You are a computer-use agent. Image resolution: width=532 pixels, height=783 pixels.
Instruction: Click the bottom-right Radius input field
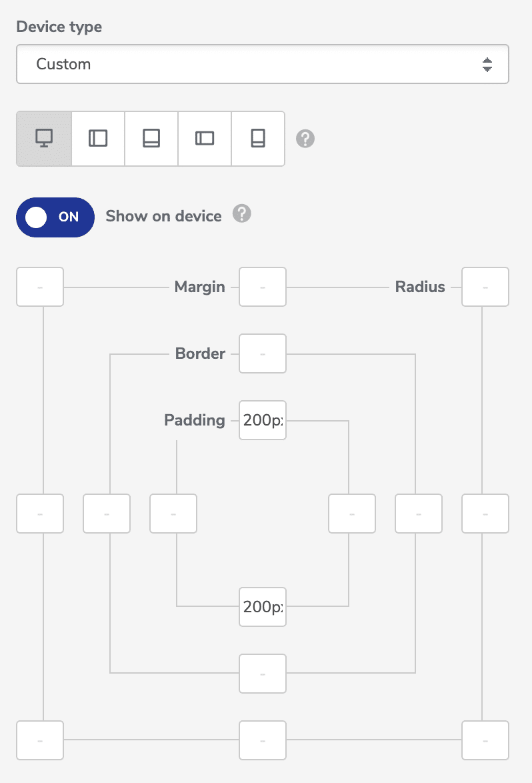(485, 740)
